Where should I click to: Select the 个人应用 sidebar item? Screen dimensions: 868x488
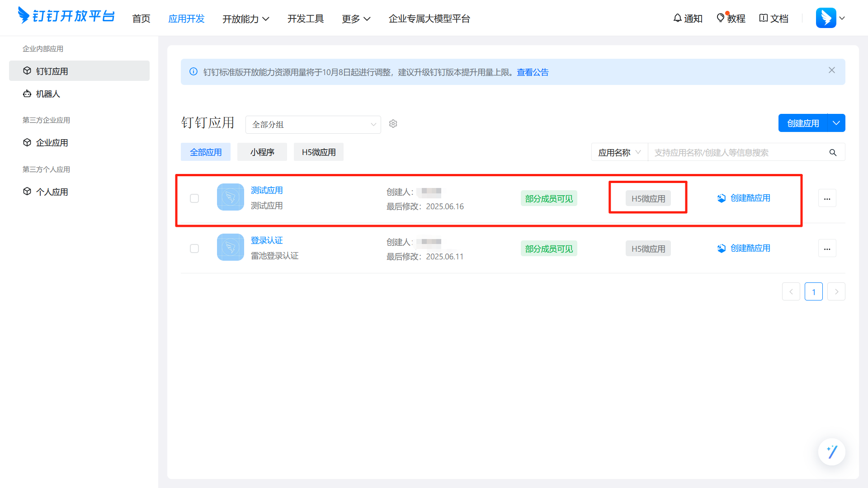[x=79, y=192]
